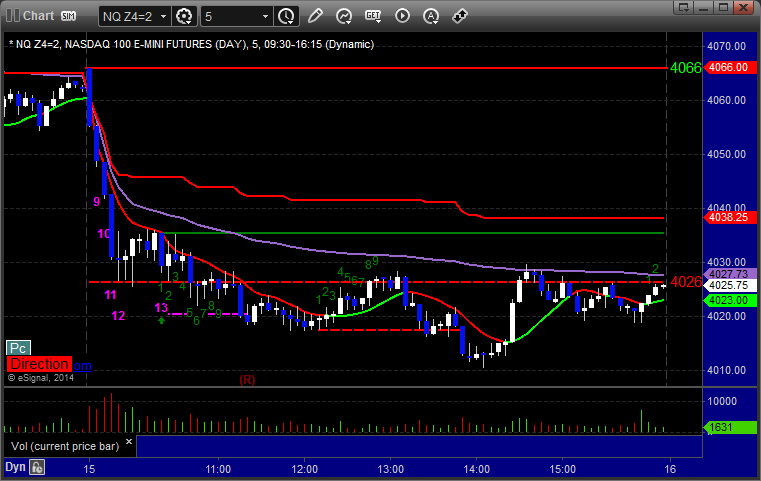The width and height of the screenshot is (761, 481).
Task: Click the lock icon beside Dyn
Action: (x=38, y=466)
